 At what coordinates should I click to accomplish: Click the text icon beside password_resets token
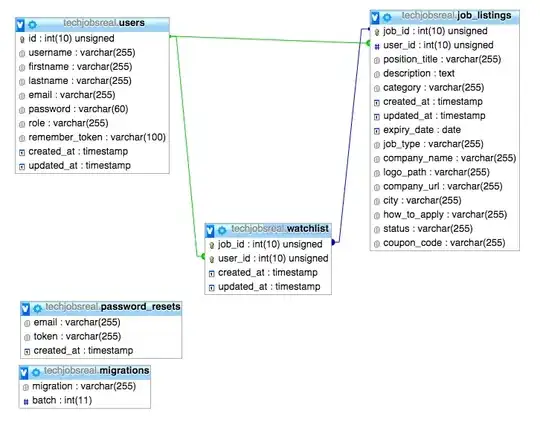[x=27, y=338]
